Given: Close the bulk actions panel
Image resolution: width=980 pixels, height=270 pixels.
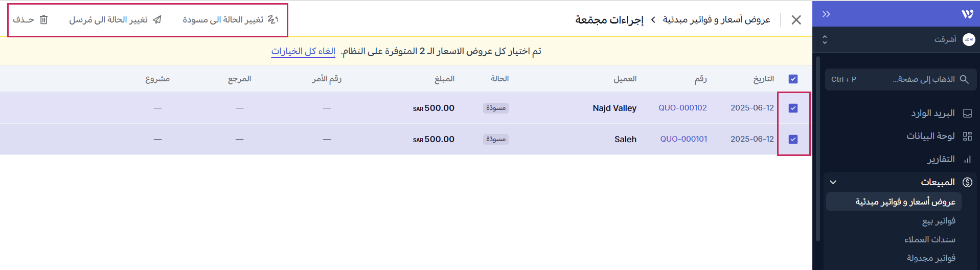Looking at the screenshot, I should [796, 20].
